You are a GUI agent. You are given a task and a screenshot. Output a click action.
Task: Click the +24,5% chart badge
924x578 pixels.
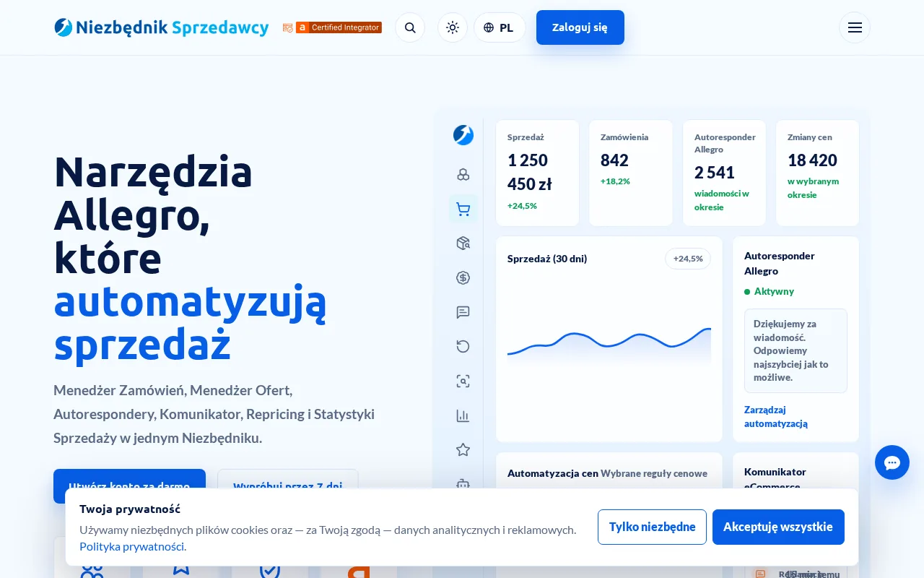688,259
